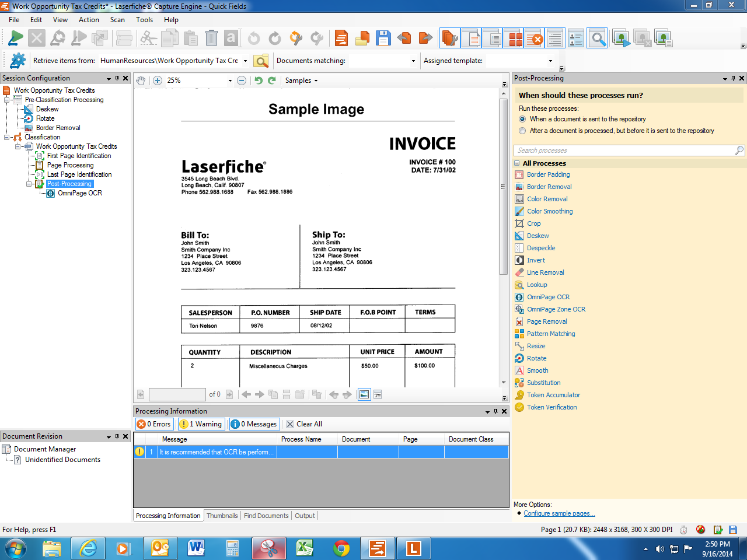Click the orange undo with wrench icon
Viewport: 747px width, 560px height.
tap(296, 38)
